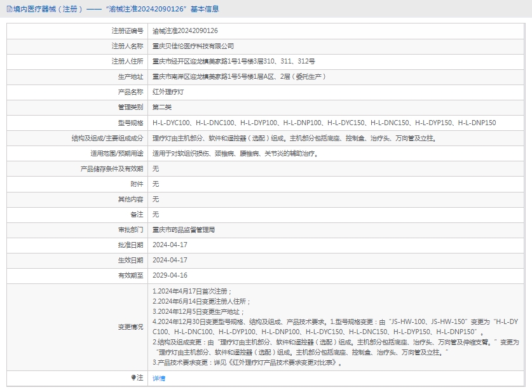Select registrant name 重庆贝佳伦医疗科技有限公司
Screen dimensions: 532x392
[x=193, y=46]
